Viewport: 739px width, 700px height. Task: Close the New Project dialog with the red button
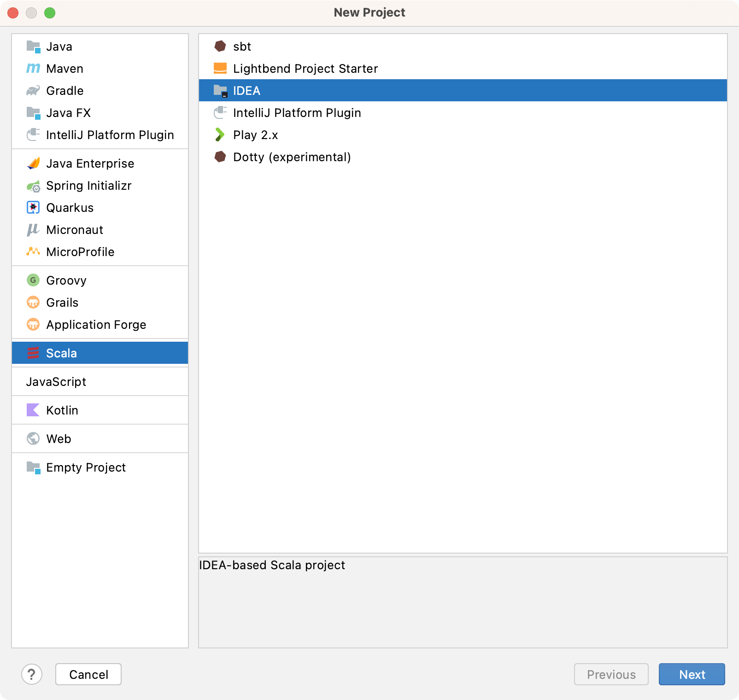(x=13, y=13)
